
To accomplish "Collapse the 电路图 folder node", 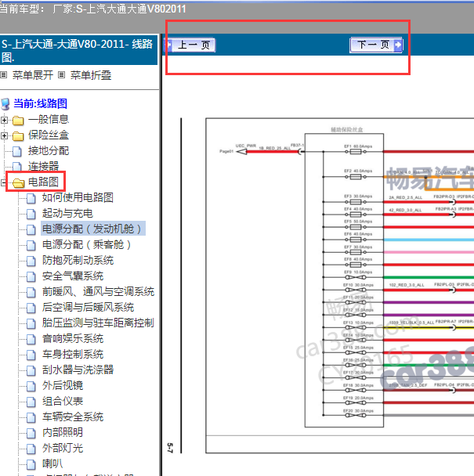I will point(3,182).
